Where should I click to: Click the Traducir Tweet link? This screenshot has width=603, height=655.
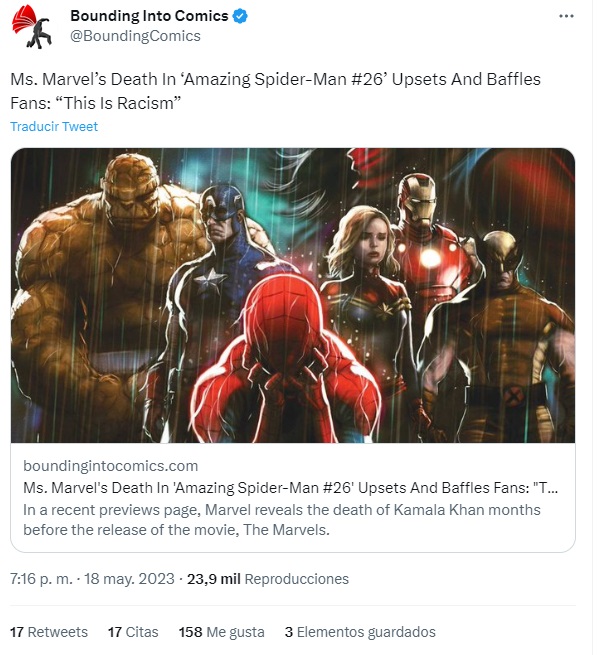[54, 127]
